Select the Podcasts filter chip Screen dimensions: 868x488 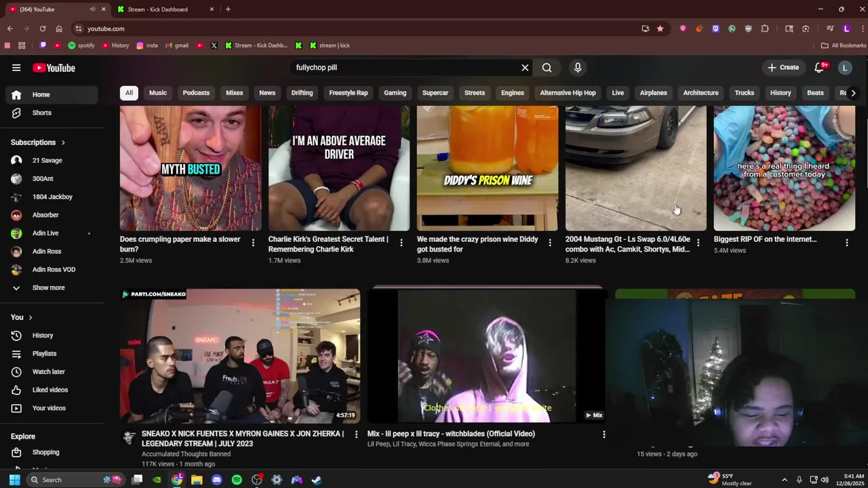click(x=196, y=93)
